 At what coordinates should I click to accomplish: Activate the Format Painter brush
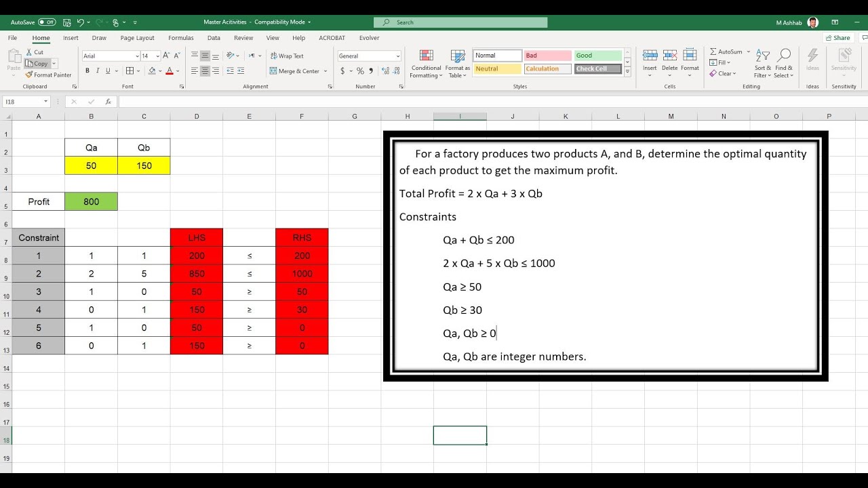pyautogui.click(x=48, y=75)
